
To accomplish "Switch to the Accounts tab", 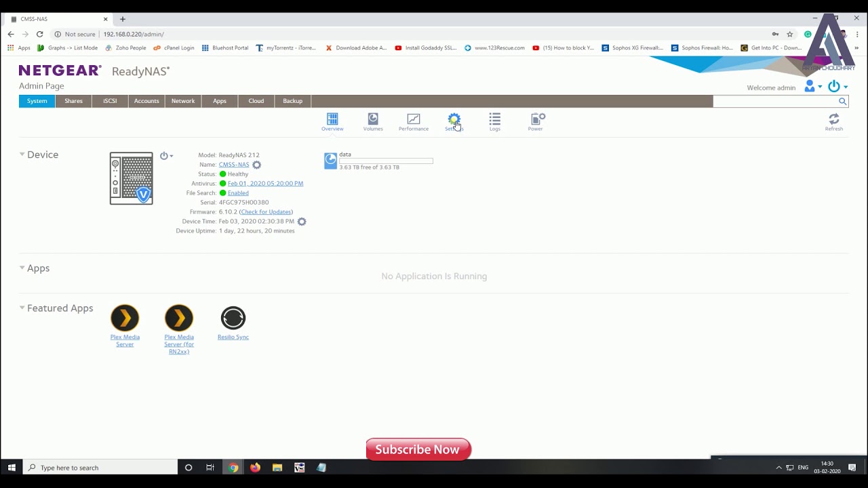I will [x=146, y=101].
